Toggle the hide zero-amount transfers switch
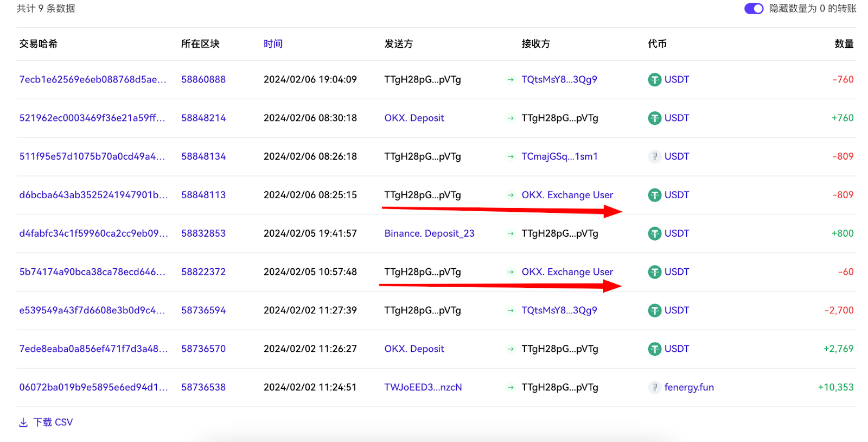The image size is (868, 442). (x=754, y=9)
